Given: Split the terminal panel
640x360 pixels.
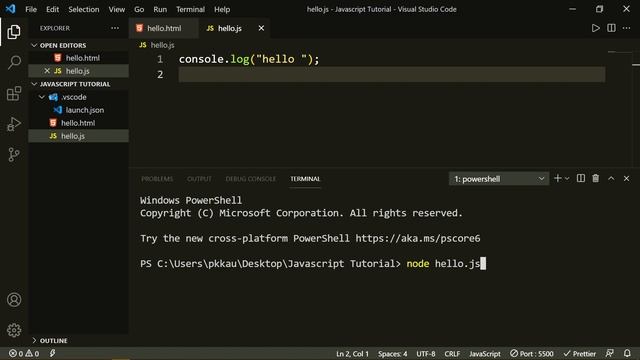Looking at the screenshot, I should point(580,178).
